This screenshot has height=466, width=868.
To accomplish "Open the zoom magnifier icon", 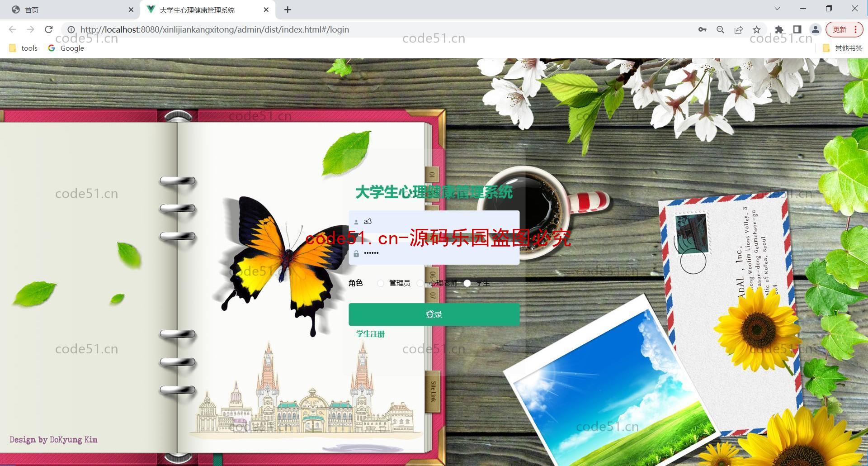I will point(720,29).
